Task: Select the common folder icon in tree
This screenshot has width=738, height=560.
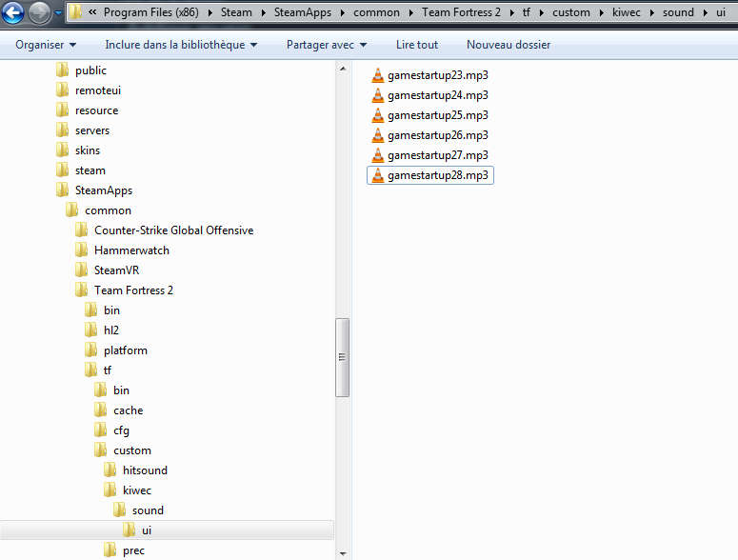Action: pyautogui.click(x=72, y=210)
